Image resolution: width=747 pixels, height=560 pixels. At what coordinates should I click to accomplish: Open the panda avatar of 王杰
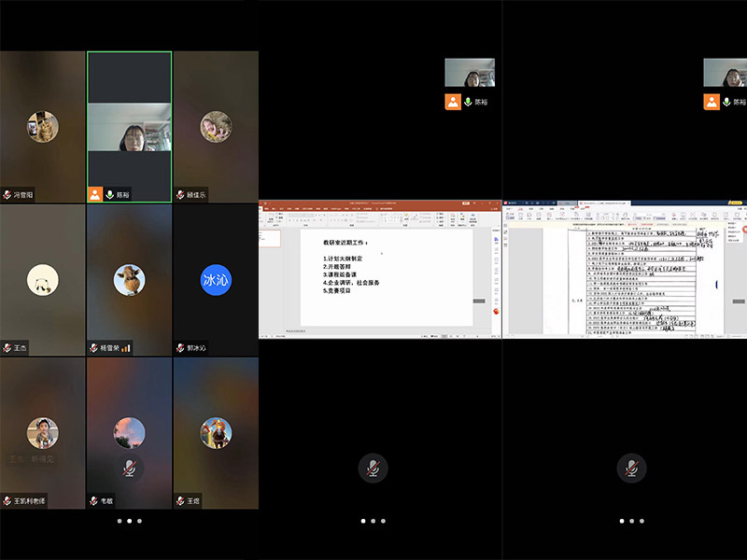click(43, 280)
